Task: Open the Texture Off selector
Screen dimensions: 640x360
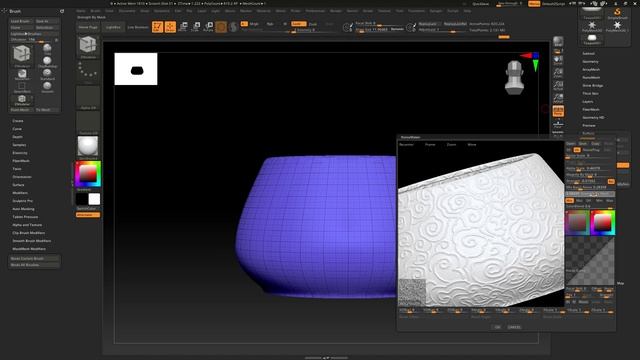Action: [x=88, y=122]
